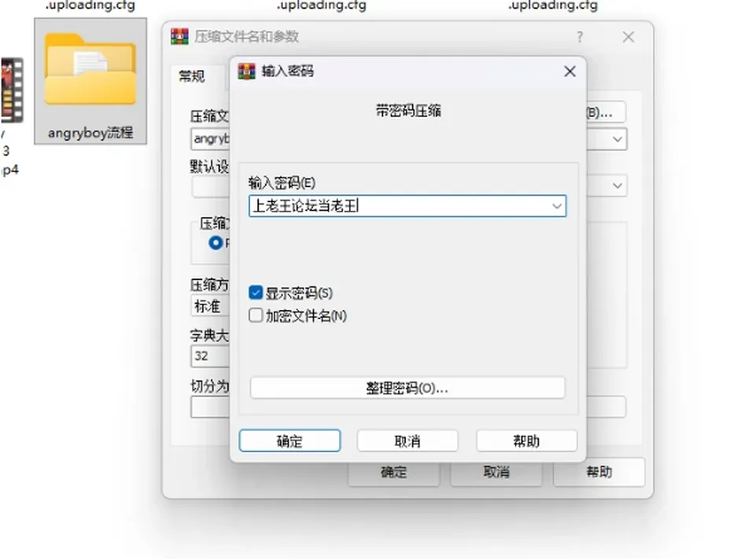Click the 带密码压缩 heading text
The image size is (755, 560).
click(408, 111)
